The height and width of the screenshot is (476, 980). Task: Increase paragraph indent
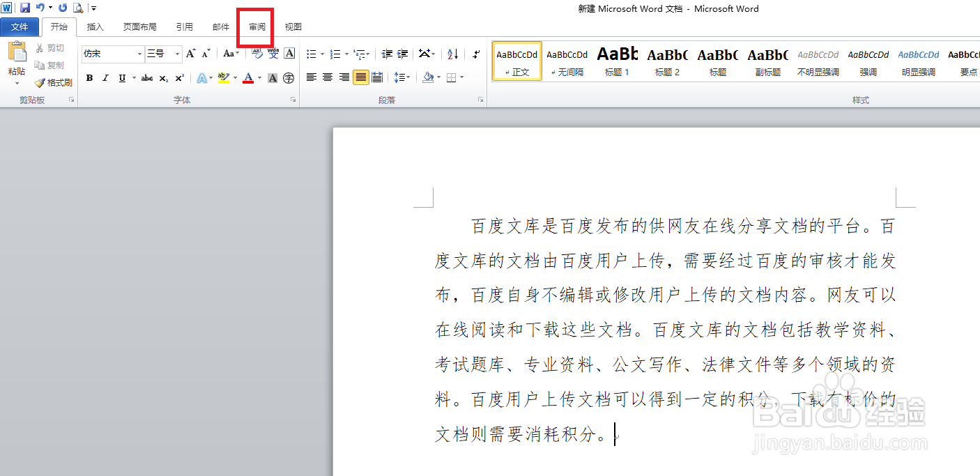(x=402, y=54)
